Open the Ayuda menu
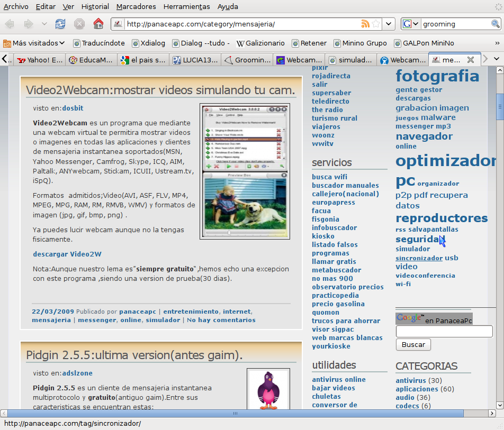The image size is (504, 430). point(228,6)
